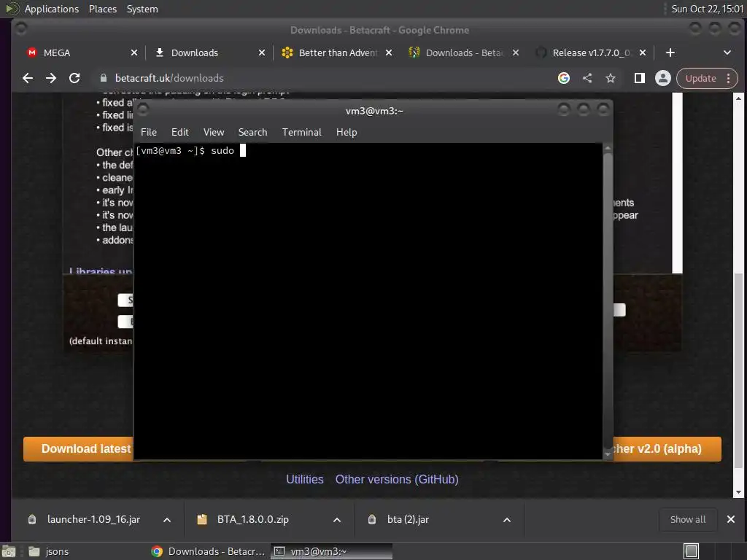Screen dimensions: 747x560
Task: Click the page scrollbar down arrow
Action: 738,492
